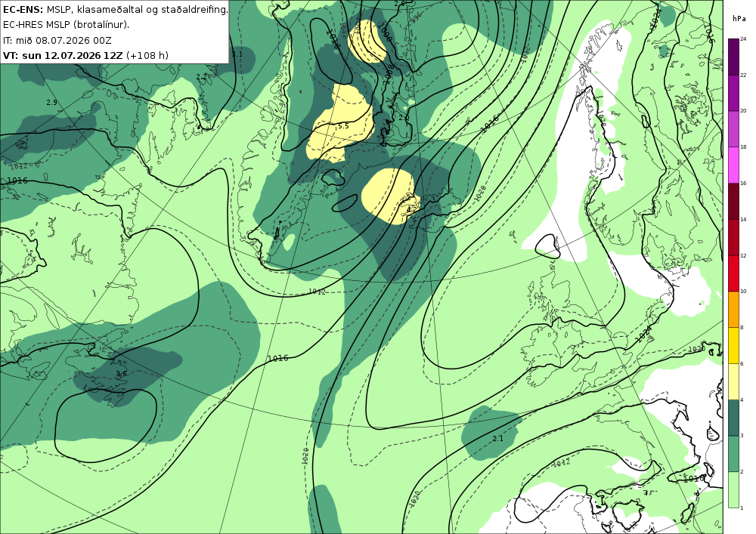This screenshot has height=534, width=756.
Task: Click the legend tick label '6'
Action: [x=742, y=363]
